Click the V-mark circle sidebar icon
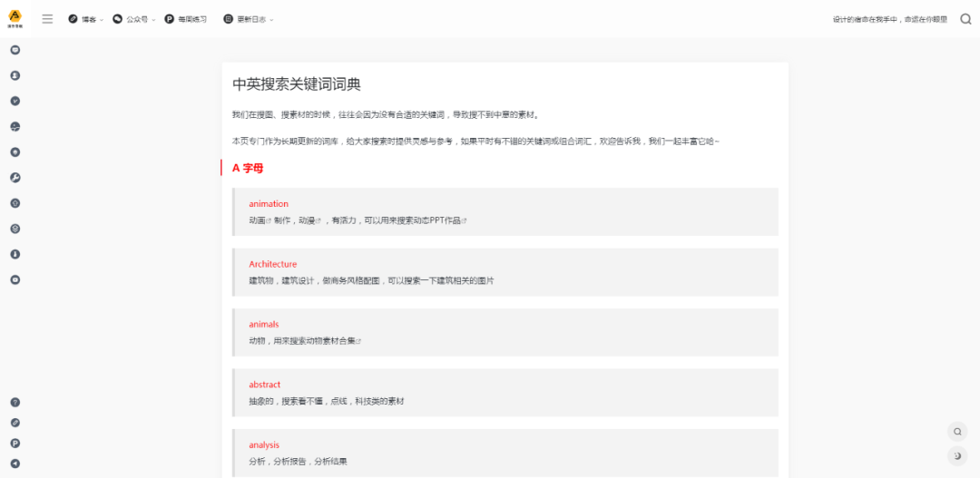980x478 pixels. (15, 102)
